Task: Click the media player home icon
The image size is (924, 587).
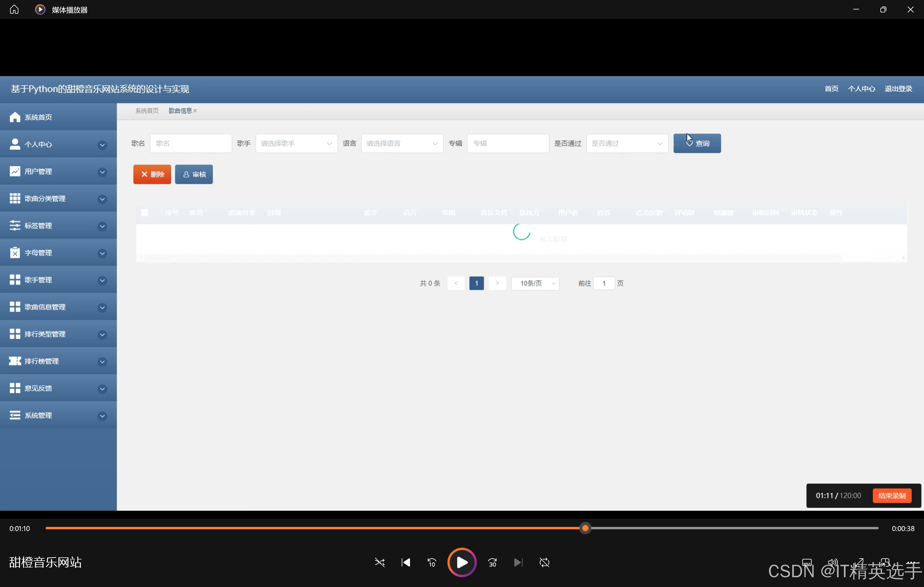Action: (x=14, y=9)
